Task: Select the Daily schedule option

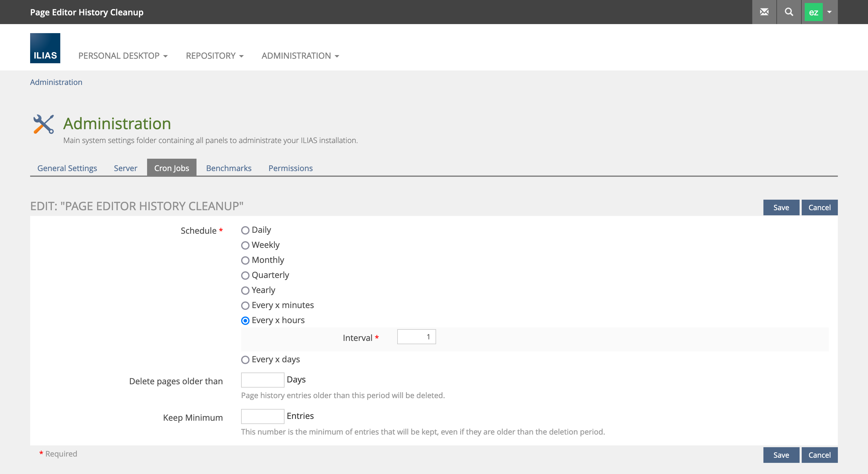Action: pos(245,230)
